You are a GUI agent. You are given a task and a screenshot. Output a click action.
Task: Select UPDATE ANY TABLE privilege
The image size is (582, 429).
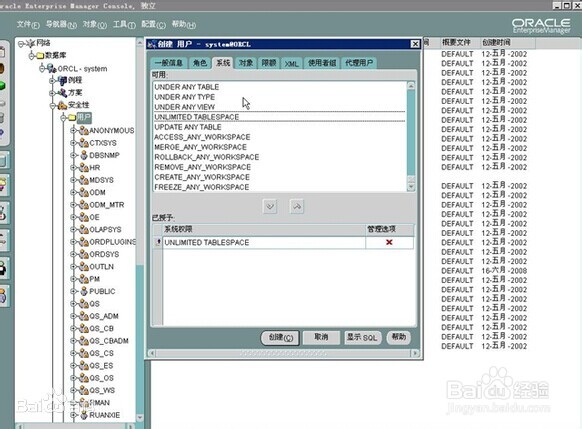click(x=188, y=127)
